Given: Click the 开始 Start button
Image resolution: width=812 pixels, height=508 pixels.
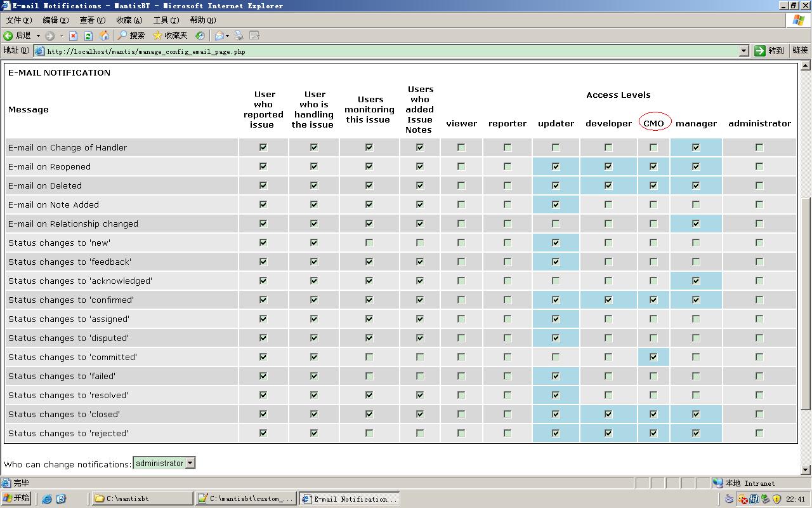Looking at the screenshot, I should pos(16,498).
